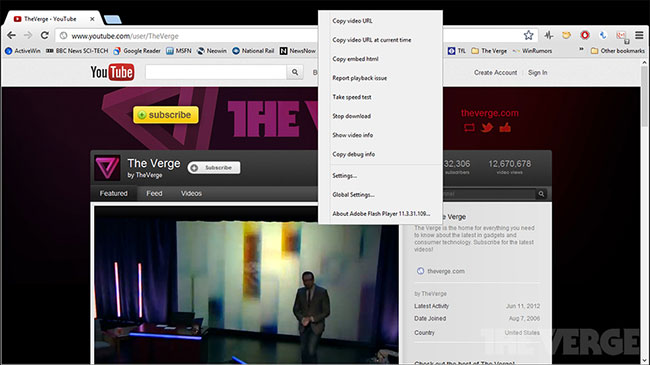This screenshot has height=365, width=650.
Task: Open the Chrome menu hamburger icon
Action: (639, 36)
